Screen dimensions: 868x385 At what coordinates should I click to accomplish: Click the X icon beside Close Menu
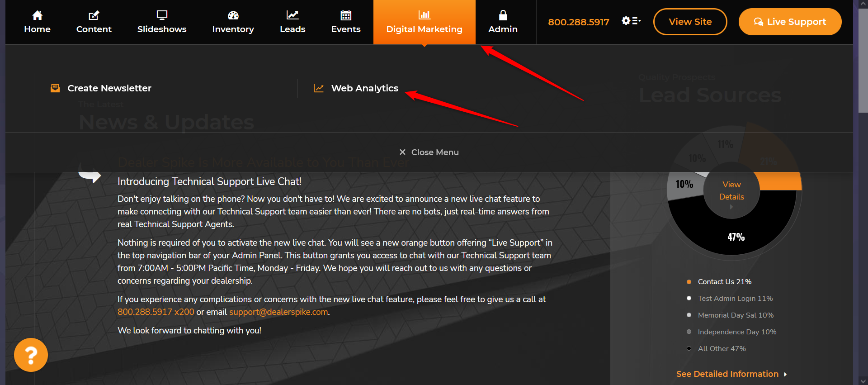coord(402,152)
